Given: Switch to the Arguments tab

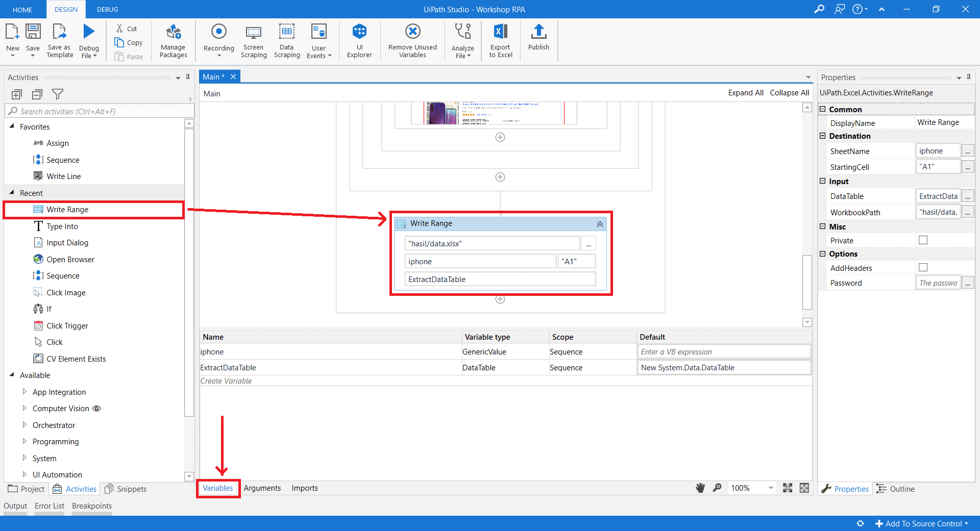Looking at the screenshot, I should [x=262, y=488].
